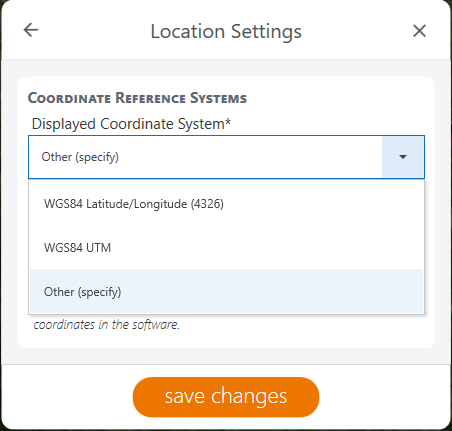Click the Displayed Coordinate System combo box field

[226, 157]
